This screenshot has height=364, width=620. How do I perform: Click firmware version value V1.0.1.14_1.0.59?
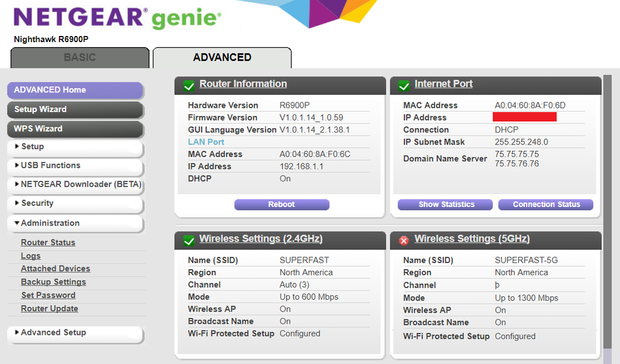pyautogui.click(x=311, y=118)
